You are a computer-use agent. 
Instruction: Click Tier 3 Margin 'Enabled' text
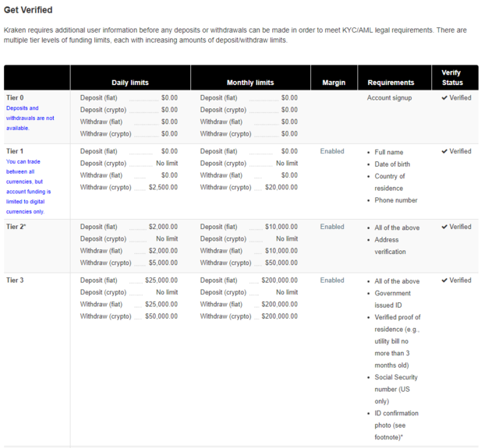tap(332, 280)
